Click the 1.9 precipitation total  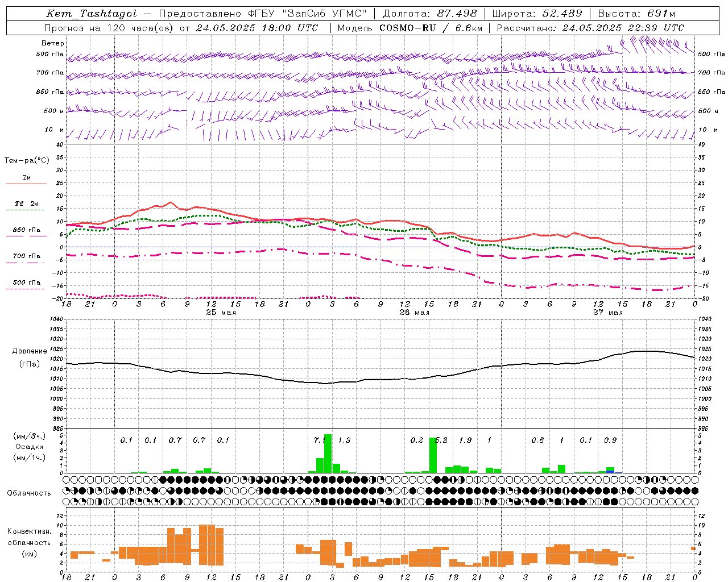[465, 440]
